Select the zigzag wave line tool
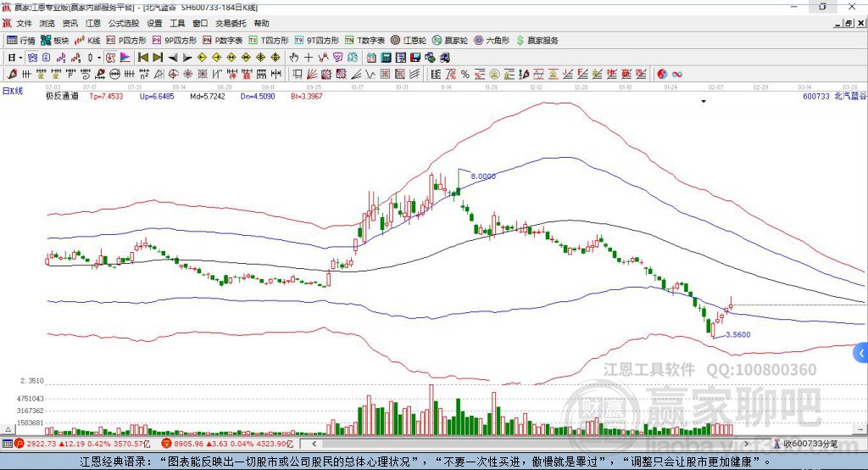 point(370,75)
